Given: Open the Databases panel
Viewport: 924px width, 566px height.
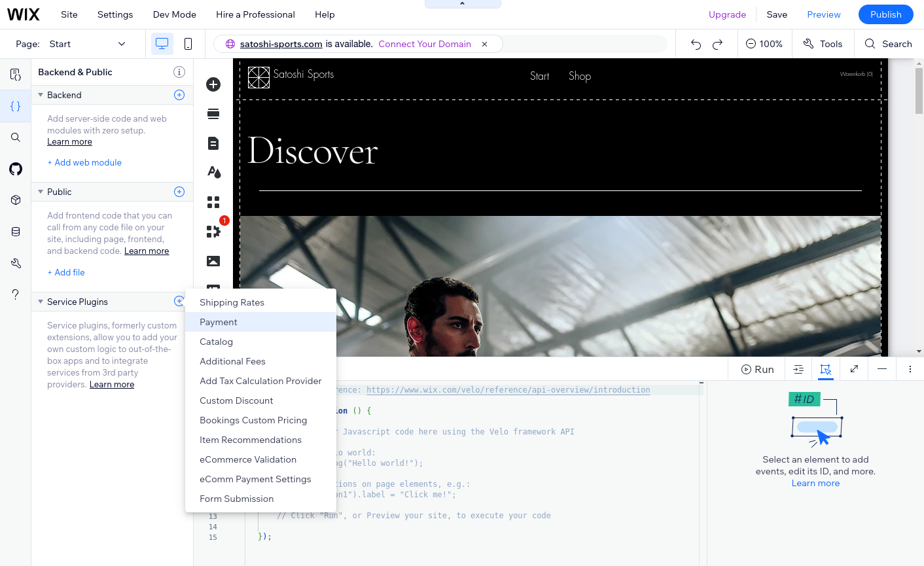Looking at the screenshot, I should pyautogui.click(x=16, y=231).
